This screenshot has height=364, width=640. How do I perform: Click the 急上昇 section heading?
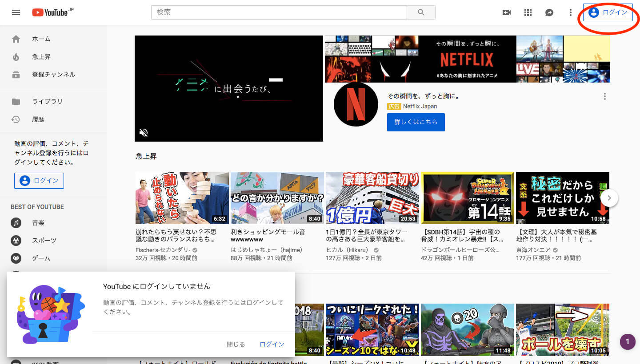pyautogui.click(x=146, y=156)
